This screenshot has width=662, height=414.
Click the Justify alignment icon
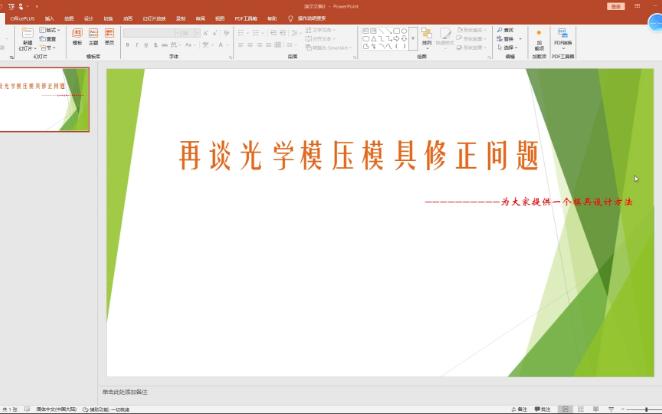coord(269,45)
